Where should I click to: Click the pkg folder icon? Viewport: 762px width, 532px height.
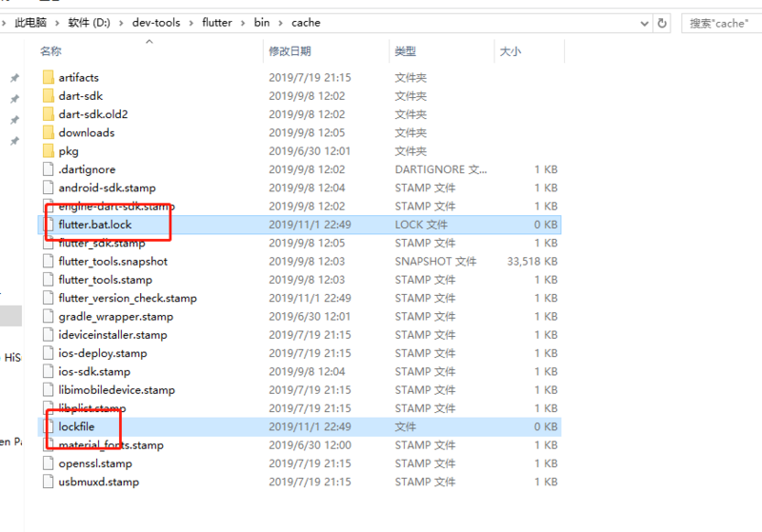(x=49, y=151)
